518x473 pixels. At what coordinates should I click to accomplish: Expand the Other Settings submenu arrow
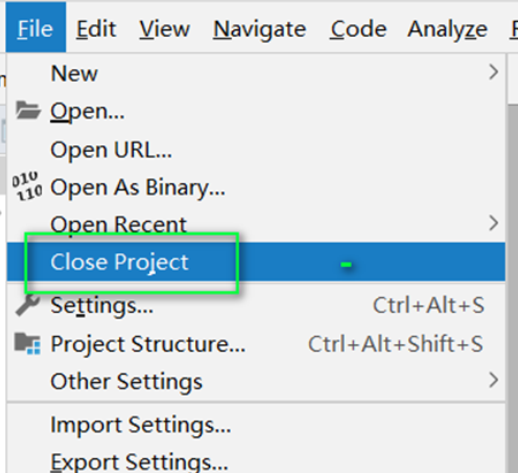click(x=494, y=380)
